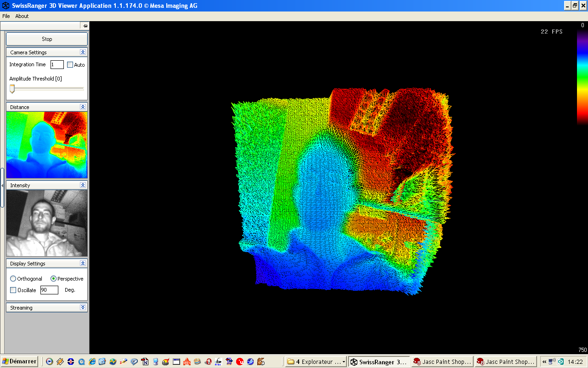
Task: Click the Netscape quick launch icon
Action: tap(145, 362)
